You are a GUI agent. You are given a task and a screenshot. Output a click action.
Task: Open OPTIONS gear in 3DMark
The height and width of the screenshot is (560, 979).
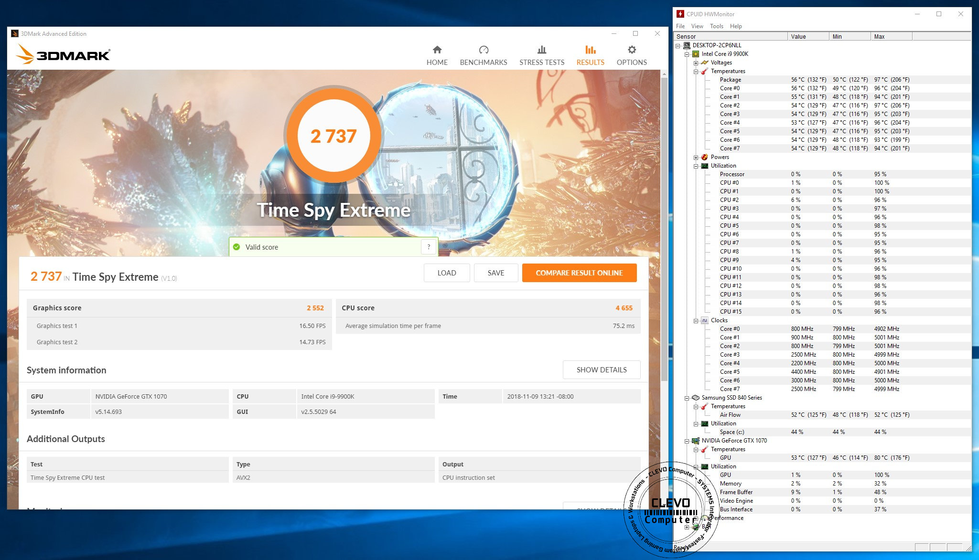pyautogui.click(x=632, y=55)
